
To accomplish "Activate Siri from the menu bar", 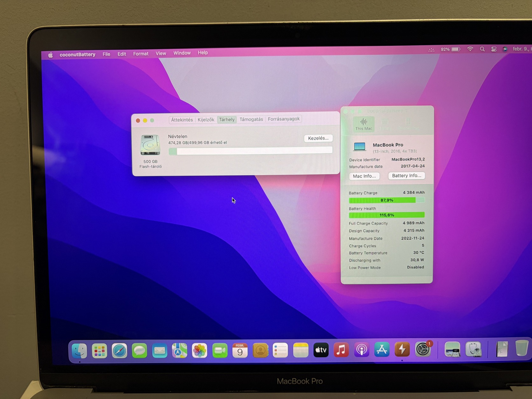I will point(505,49).
